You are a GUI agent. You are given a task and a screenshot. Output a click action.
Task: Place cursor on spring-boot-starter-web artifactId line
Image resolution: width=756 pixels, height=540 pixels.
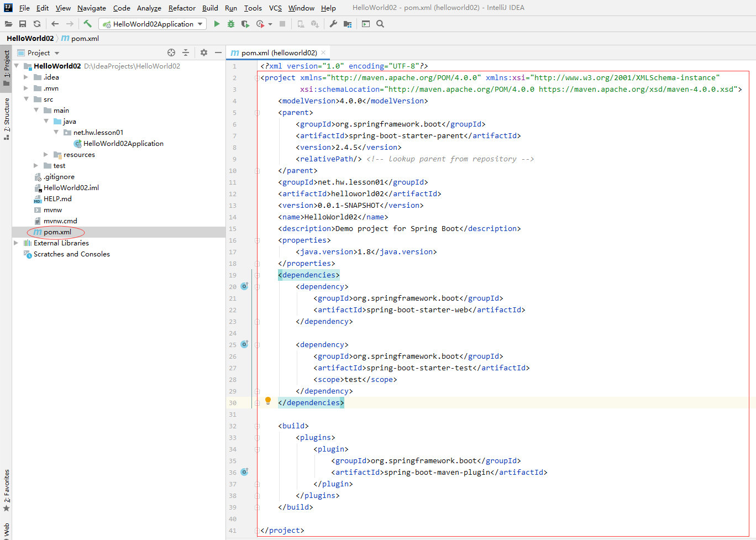[419, 310]
